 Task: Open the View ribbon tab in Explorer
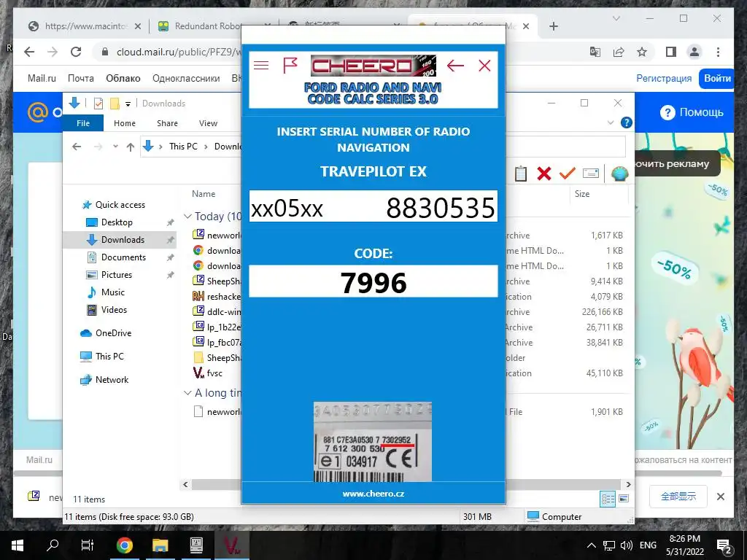[208, 122]
